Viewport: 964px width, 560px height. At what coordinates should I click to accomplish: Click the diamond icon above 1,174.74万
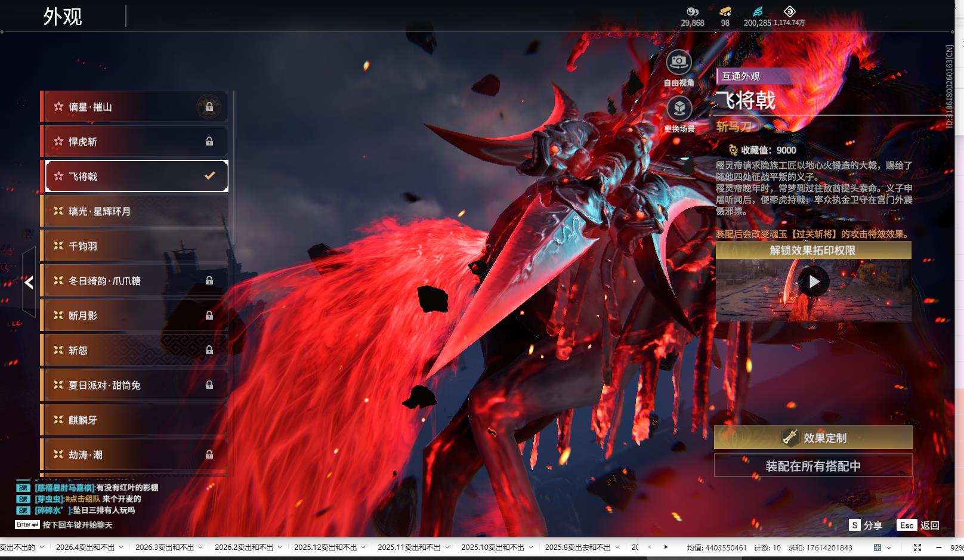coord(789,11)
